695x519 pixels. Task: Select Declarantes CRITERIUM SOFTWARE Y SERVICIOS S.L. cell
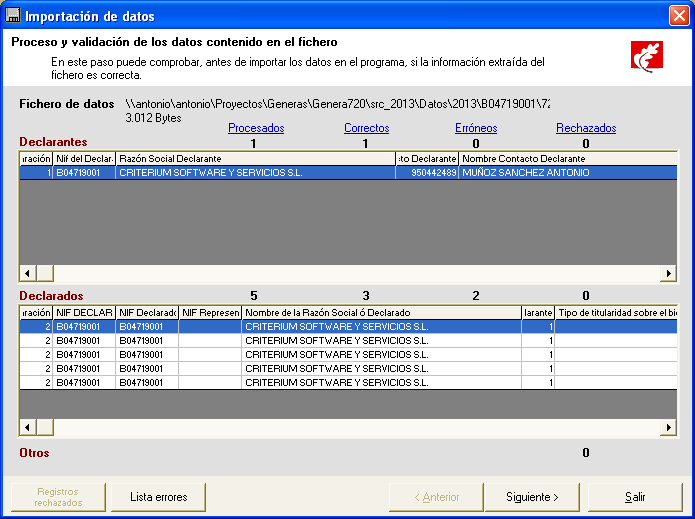[255, 172]
